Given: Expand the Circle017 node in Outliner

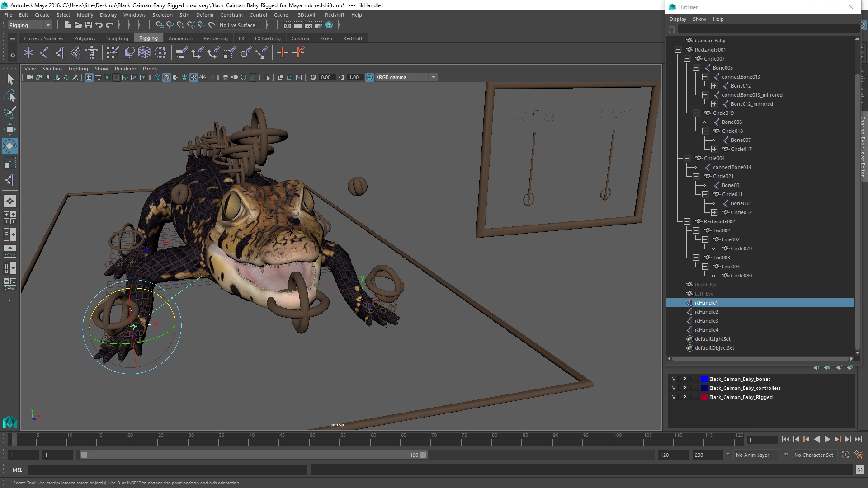Looking at the screenshot, I should 714,149.
